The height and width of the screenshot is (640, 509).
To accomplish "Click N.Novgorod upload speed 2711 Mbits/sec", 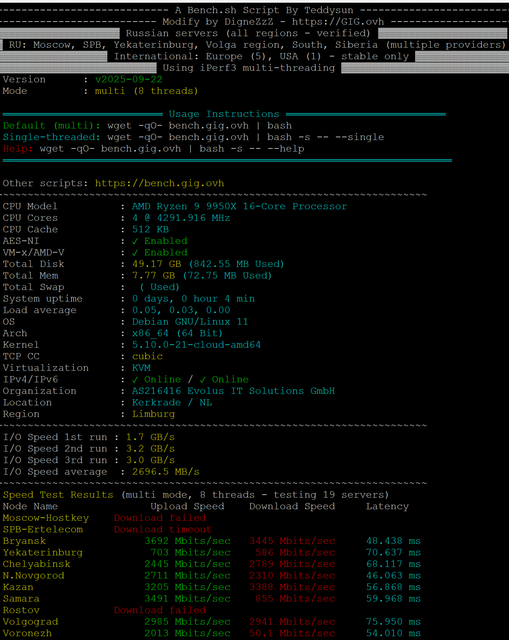I will [x=187, y=575].
